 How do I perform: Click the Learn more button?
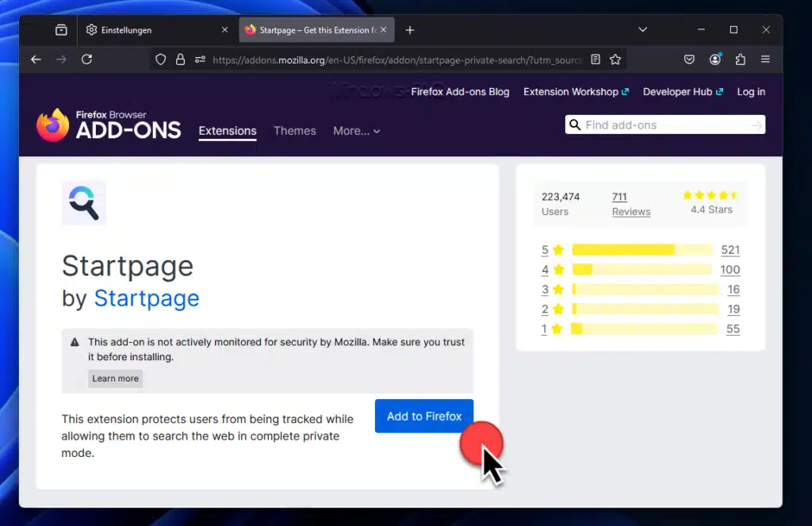116,378
